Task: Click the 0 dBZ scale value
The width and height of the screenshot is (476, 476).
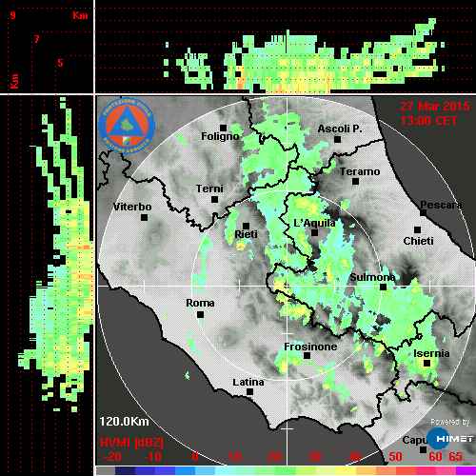Action: pyautogui.click(x=195, y=457)
